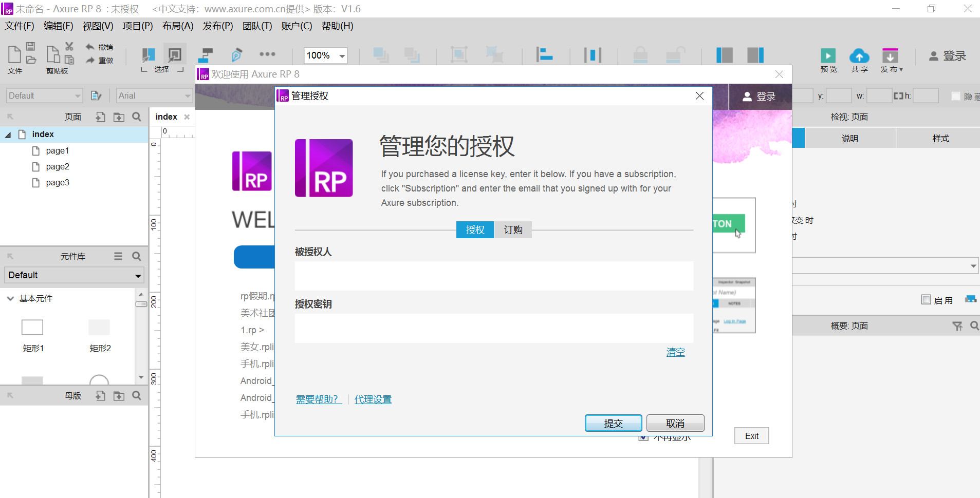Click the align left icon
The width and height of the screenshot is (980, 498).
[544, 54]
